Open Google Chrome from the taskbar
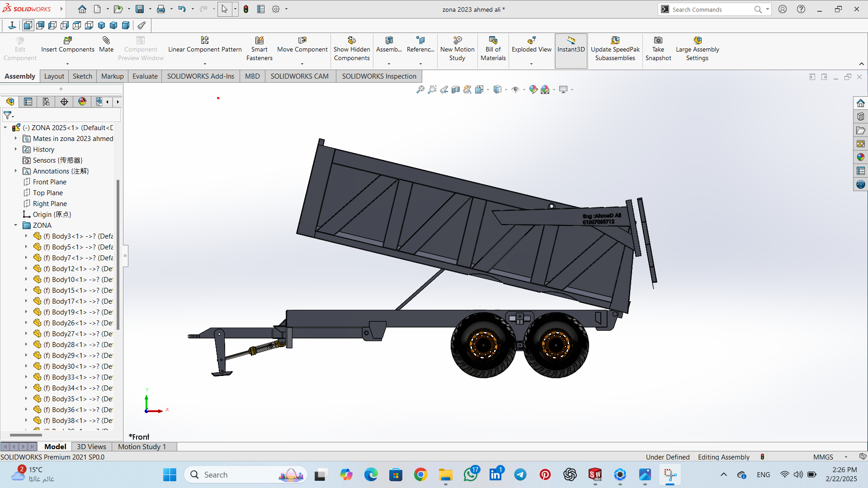The height and width of the screenshot is (488, 868). pyautogui.click(x=420, y=475)
